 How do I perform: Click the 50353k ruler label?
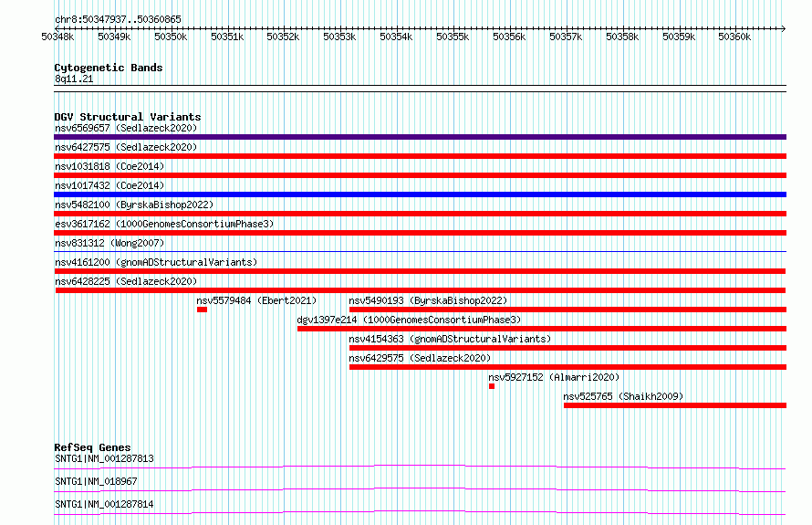339,37
